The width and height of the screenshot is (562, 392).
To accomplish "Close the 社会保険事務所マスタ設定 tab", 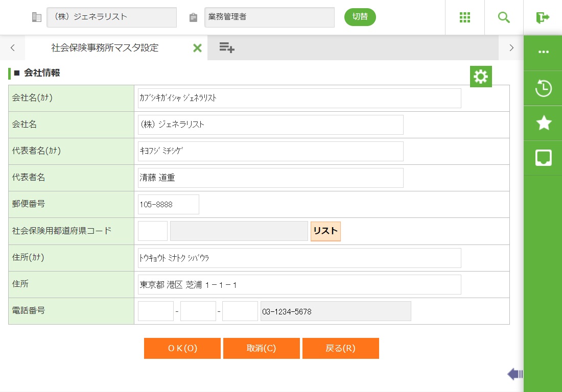I will 197,48.
